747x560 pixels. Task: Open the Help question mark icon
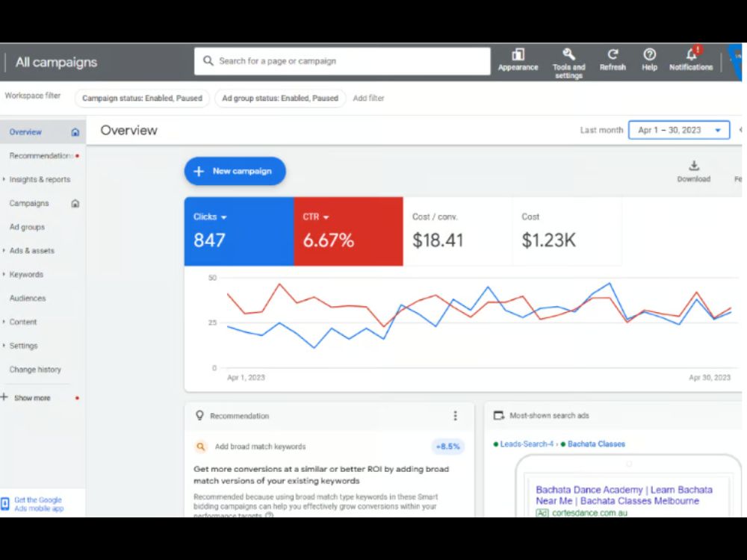pyautogui.click(x=649, y=55)
